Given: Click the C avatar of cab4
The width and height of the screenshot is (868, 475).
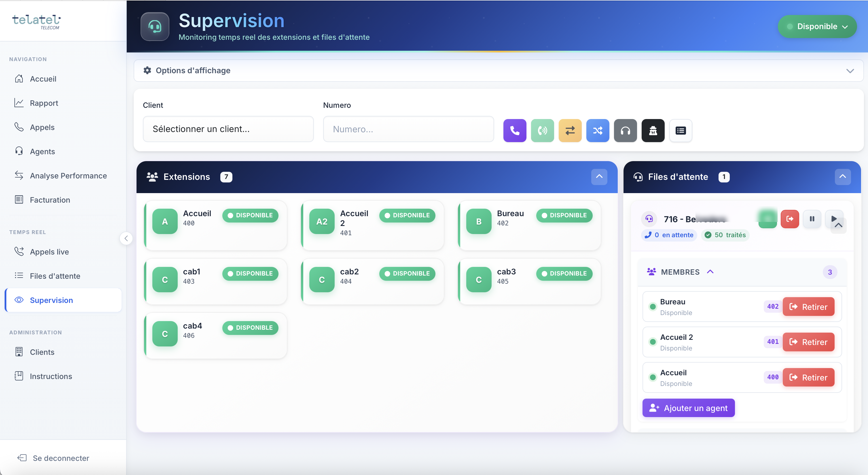Looking at the screenshot, I should 165,334.
